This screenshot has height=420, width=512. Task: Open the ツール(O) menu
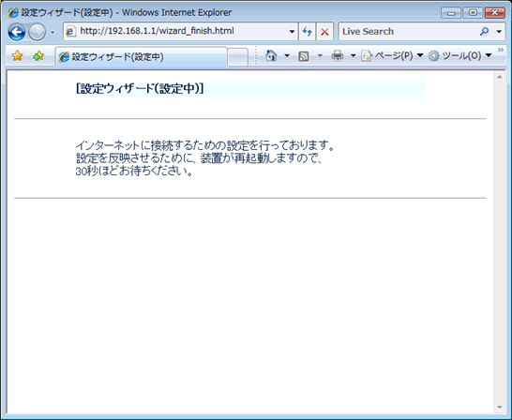pyautogui.click(x=460, y=56)
